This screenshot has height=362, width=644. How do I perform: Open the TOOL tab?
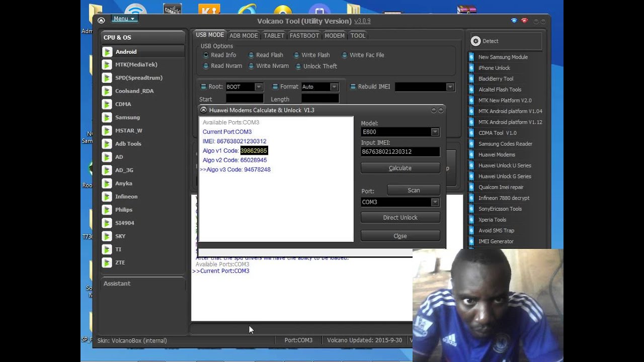[x=358, y=36]
